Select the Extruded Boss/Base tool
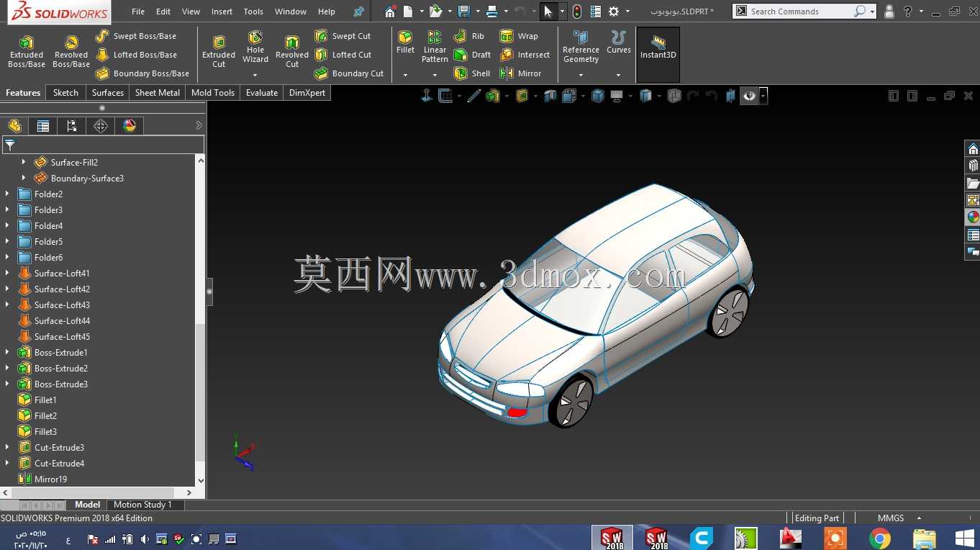Screen dimensions: 980x550 (27, 52)
